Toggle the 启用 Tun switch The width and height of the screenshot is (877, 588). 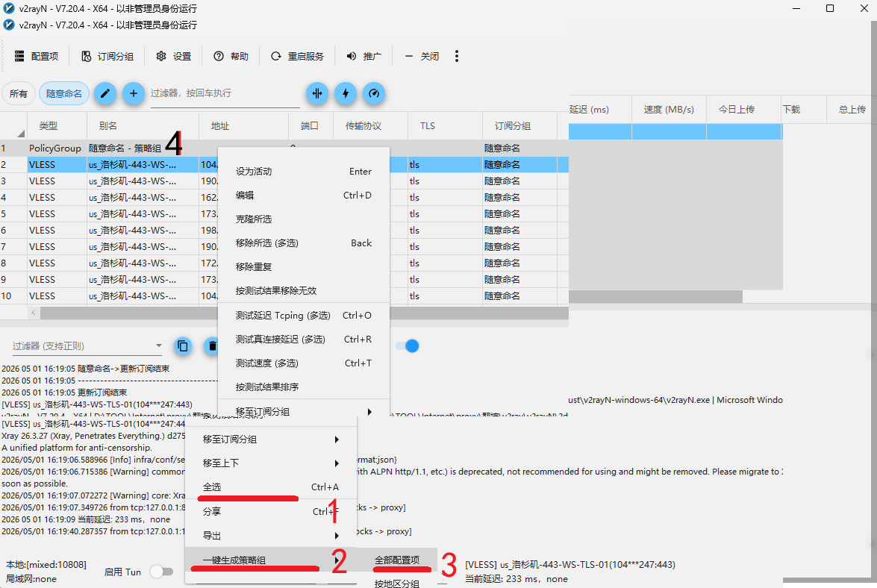(x=162, y=572)
